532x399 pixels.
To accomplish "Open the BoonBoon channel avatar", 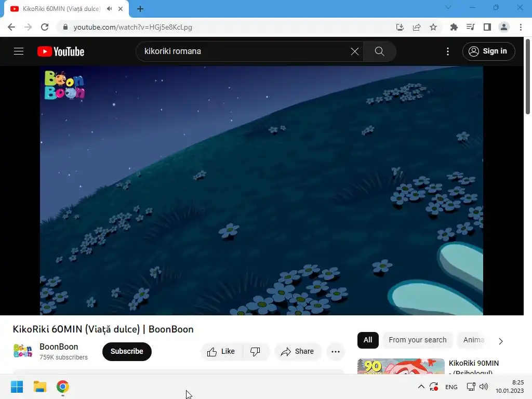I will point(23,351).
